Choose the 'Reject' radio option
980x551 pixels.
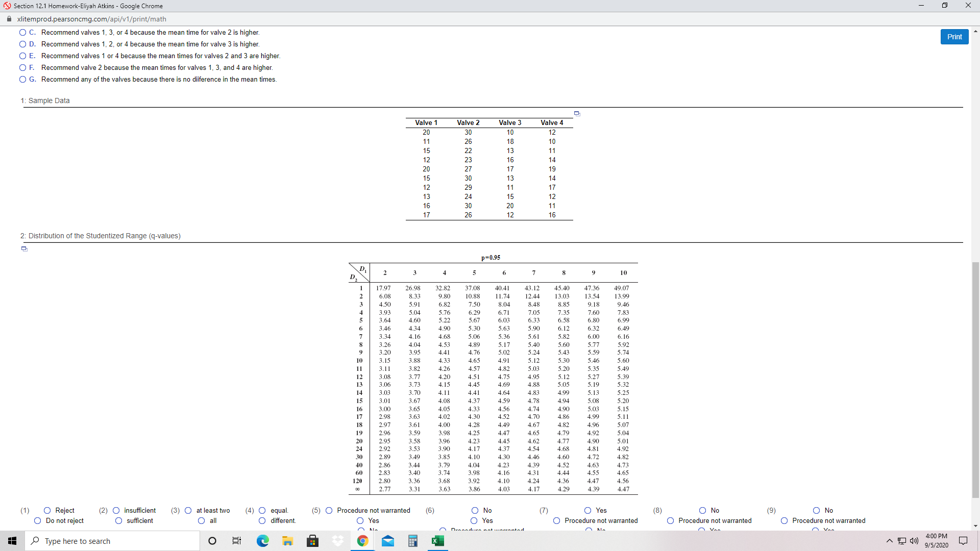tap(47, 510)
